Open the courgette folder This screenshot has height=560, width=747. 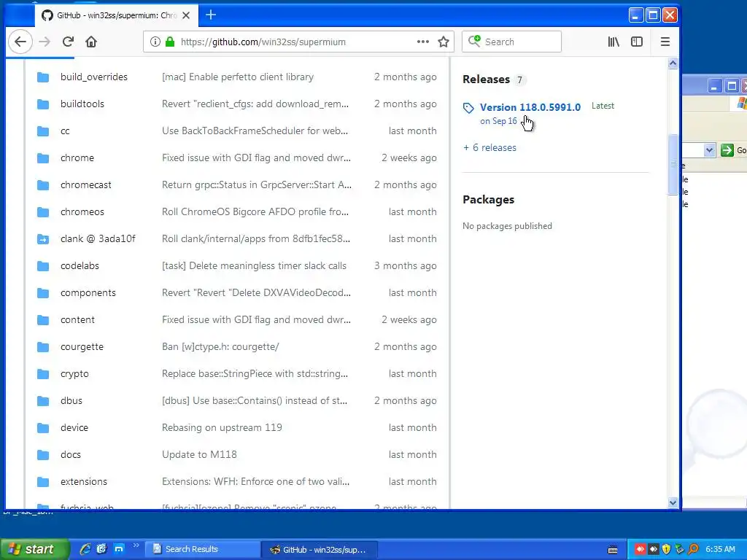(x=82, y=346)
